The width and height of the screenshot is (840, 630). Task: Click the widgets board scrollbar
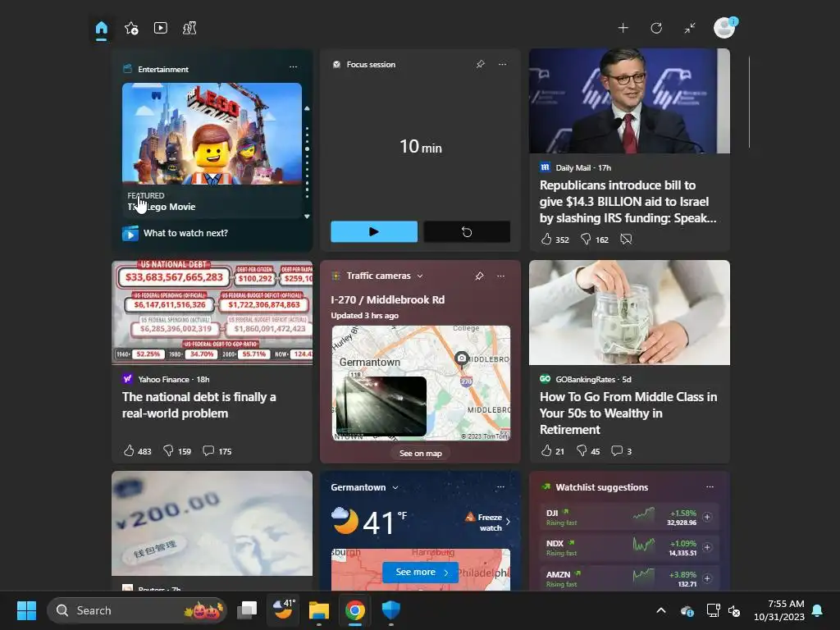(749, 102)
